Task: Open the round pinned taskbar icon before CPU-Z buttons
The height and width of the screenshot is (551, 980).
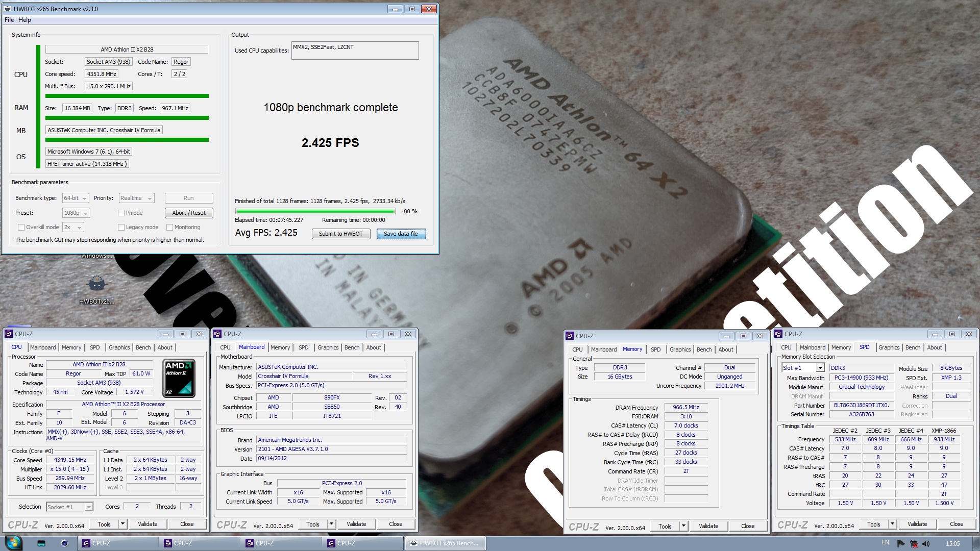Action: 65,543
